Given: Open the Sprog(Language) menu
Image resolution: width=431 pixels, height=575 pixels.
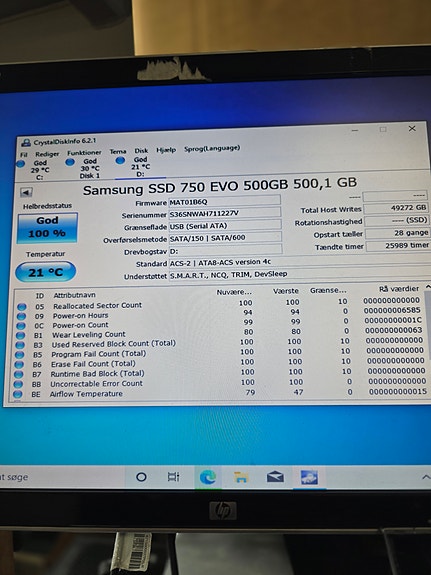Looking at the screenshot, I should point(212,148).
